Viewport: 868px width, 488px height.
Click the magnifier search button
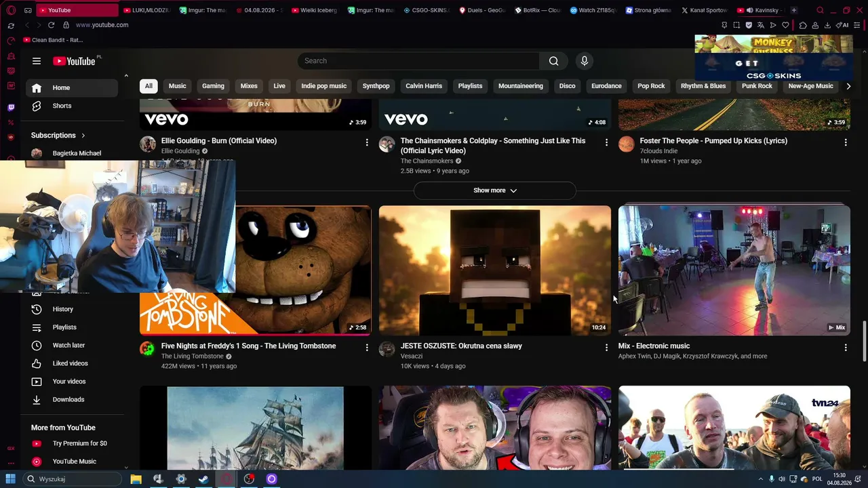(x=554, y=61)
